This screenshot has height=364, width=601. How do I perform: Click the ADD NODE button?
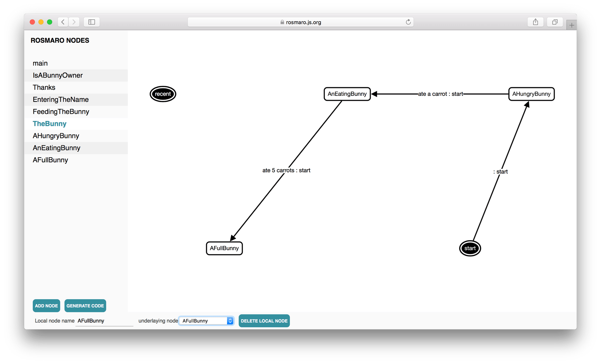(x=46, y=306)
